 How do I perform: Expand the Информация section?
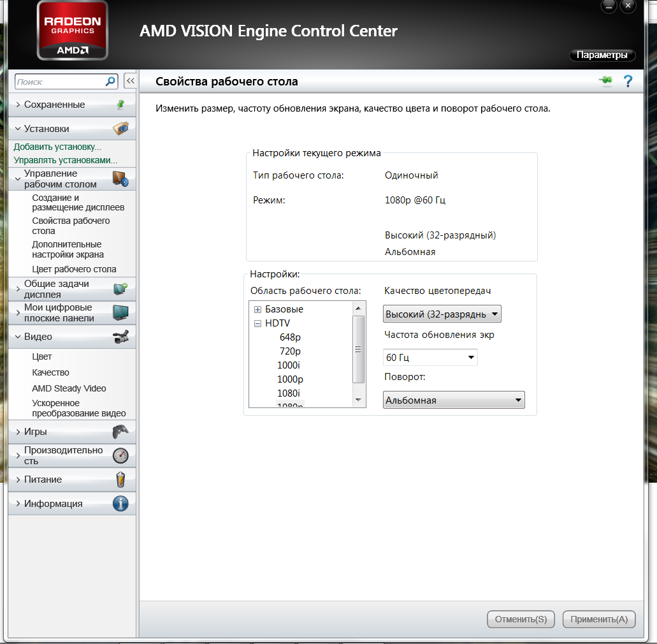[x=18, y=504]
